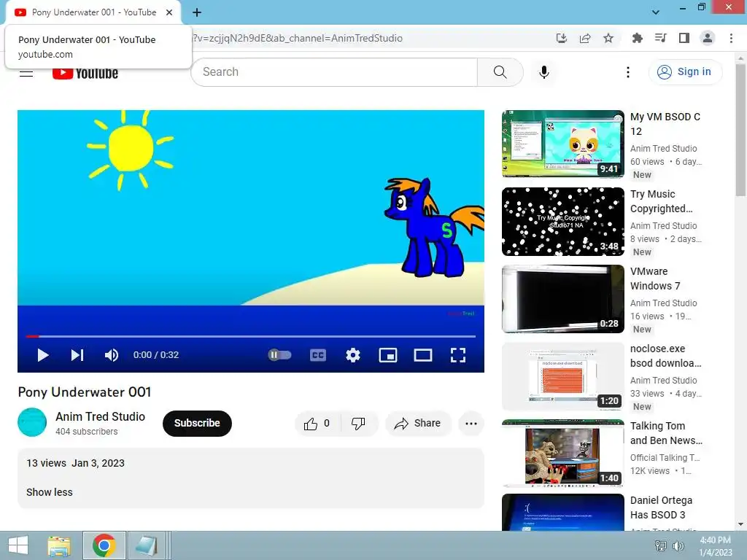The width and height of the screenshot is (747, 560).
Task: Open Anim Tred Studio channel avatar
Action: (32, 422)
